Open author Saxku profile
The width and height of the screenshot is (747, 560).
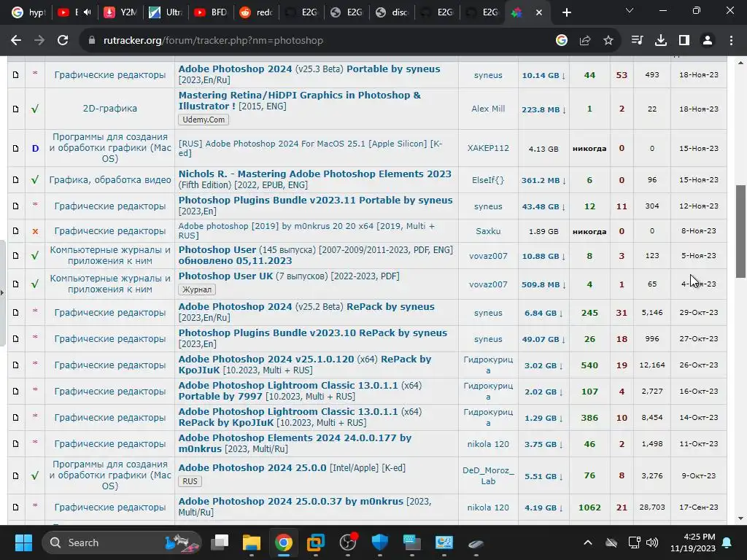coord(488,231)
